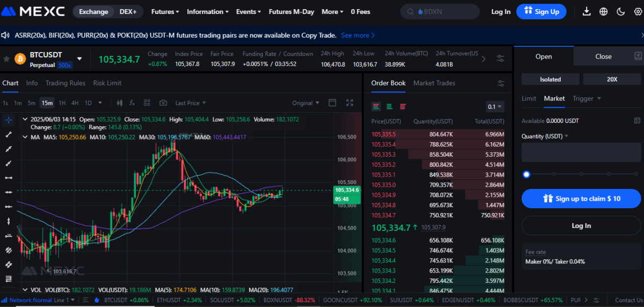Select the Close position tab
Screen dimensions: 644x307
[603, 56]
